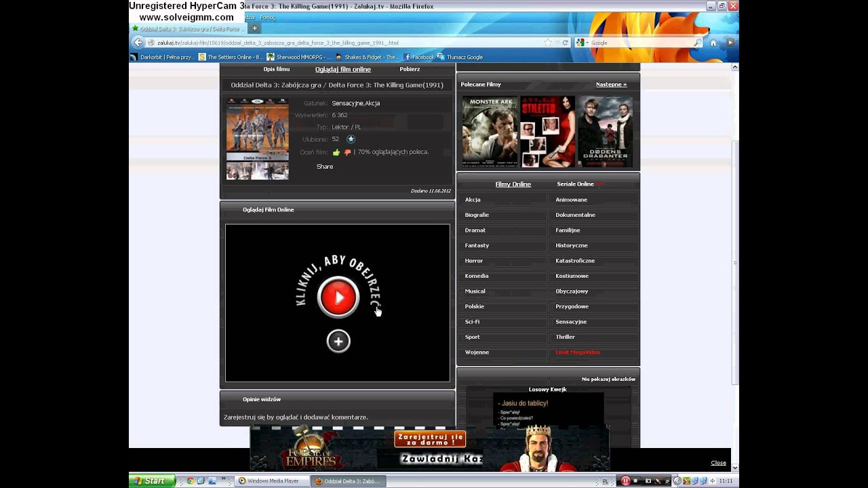This screenshot has width=868, height=488.
Task: Open the Sherwood MMORPG bookmark
Action: point(299,57)
